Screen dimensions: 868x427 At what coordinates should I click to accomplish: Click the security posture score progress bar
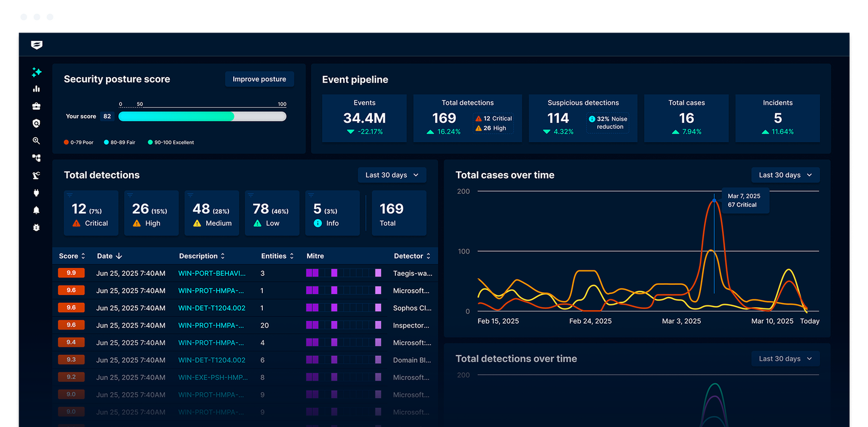click(x=202, y=116)
